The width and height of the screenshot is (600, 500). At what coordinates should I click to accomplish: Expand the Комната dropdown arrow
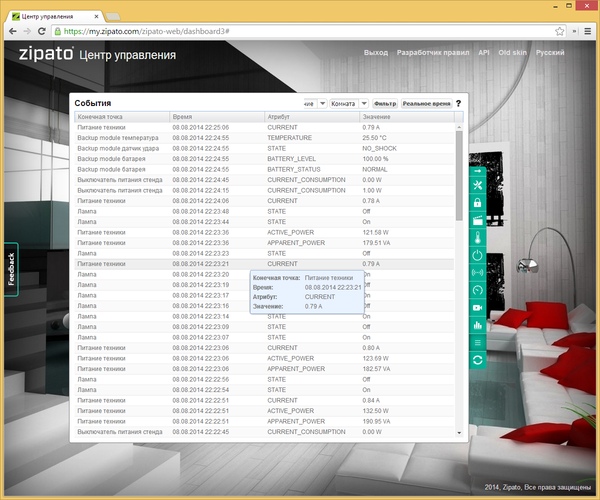[x=364, y=103]
